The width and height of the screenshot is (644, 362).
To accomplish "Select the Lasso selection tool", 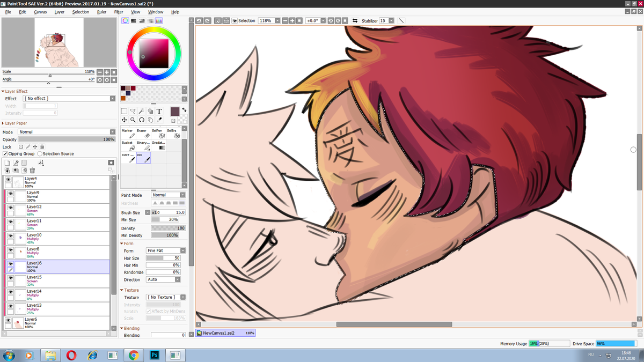I will pyautogui.click(x=133, y=111).
